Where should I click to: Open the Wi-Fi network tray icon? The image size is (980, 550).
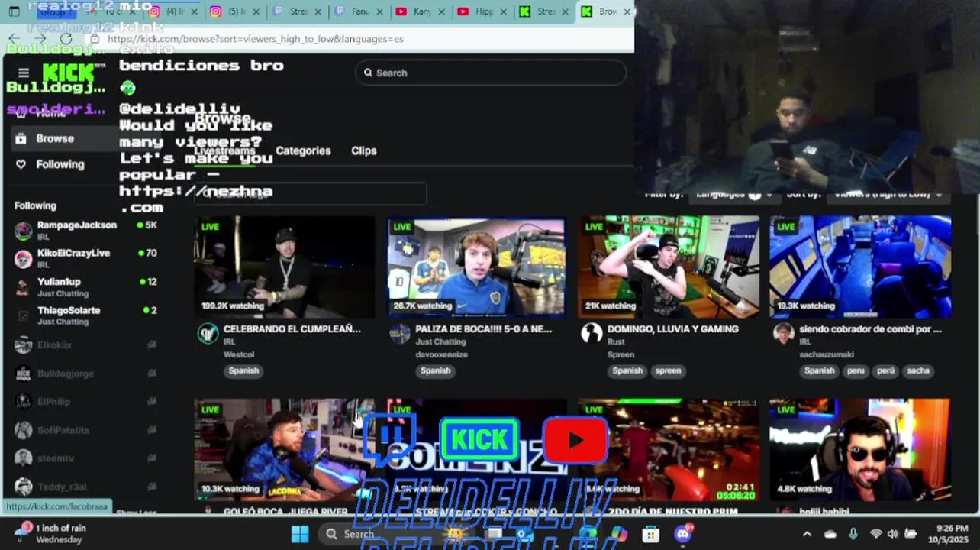876,534
